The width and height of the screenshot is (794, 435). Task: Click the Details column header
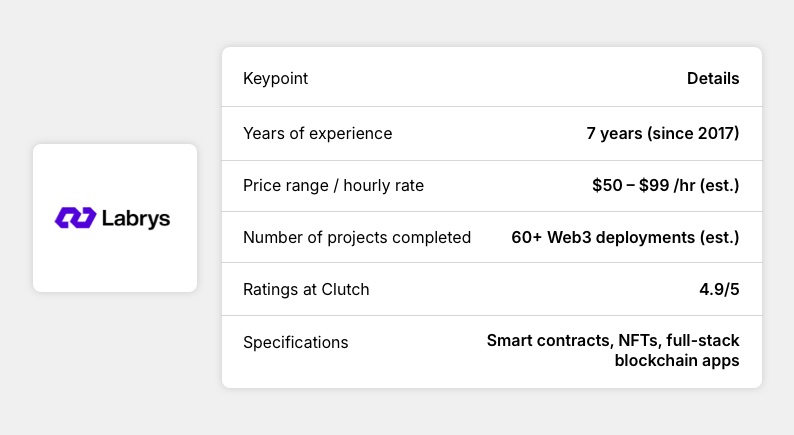tap(713, 79)
